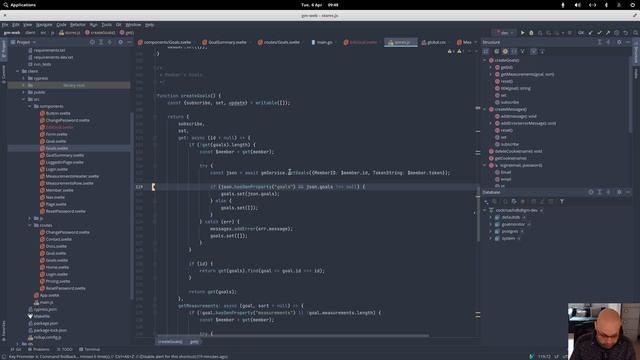Click createGoals() breadcrumb at editor bottom
Screen dimensions: 640x360
[170, 342]
